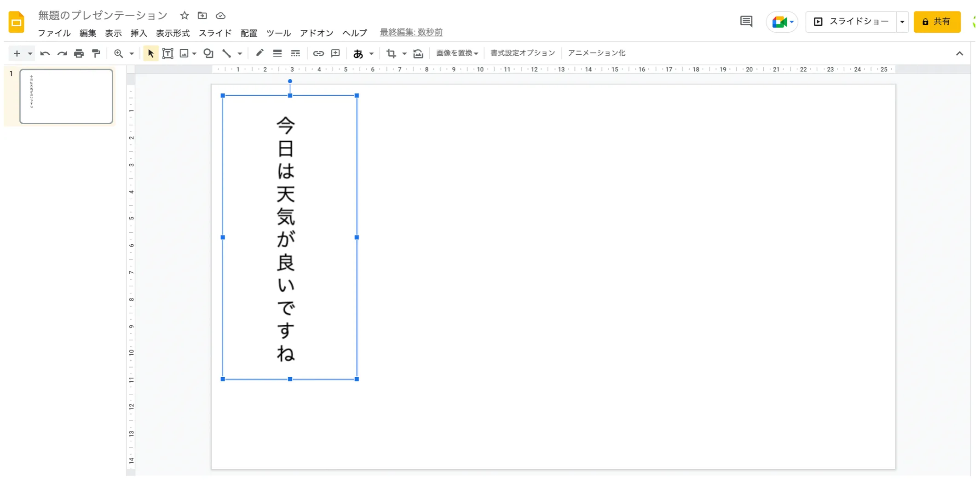Open the 画像を置換 dropdown
Viewport: 980px width, 483px height.
(457, 53)
